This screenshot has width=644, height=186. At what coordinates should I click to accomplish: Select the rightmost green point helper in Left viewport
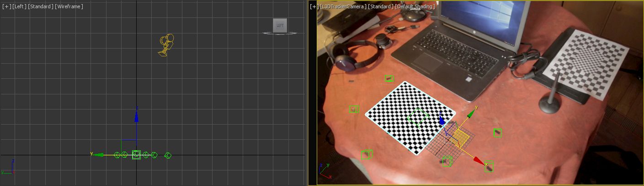(x=168, y=155)
